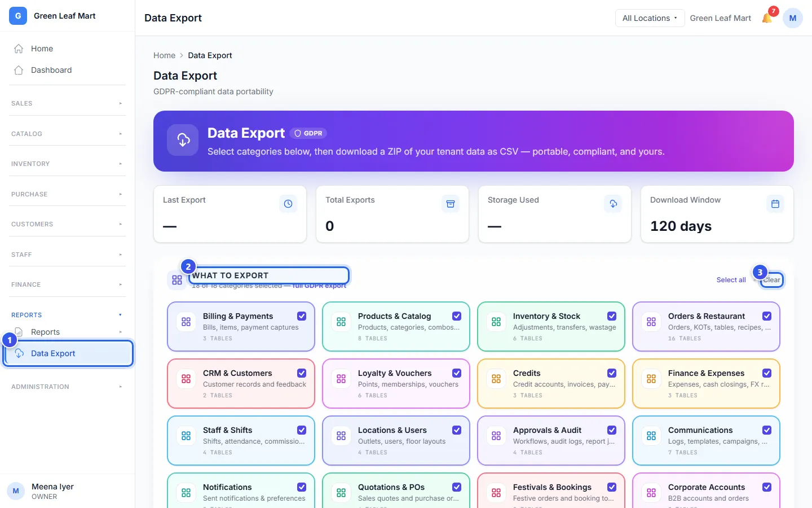
Task: Deselect the Locations & Users checkbox
Action: point(457,430)
